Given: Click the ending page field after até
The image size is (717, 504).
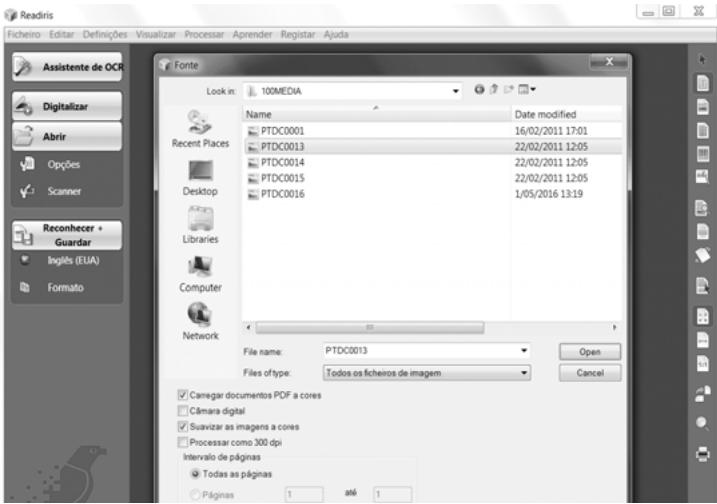Looking at the screenshot, I should point(392,494).
